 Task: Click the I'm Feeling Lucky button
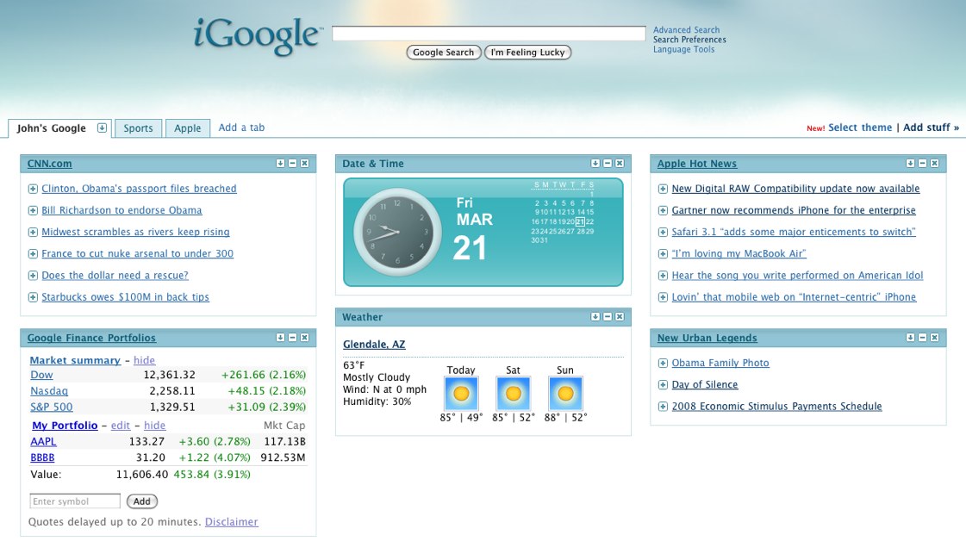click(x=528, y=53)
